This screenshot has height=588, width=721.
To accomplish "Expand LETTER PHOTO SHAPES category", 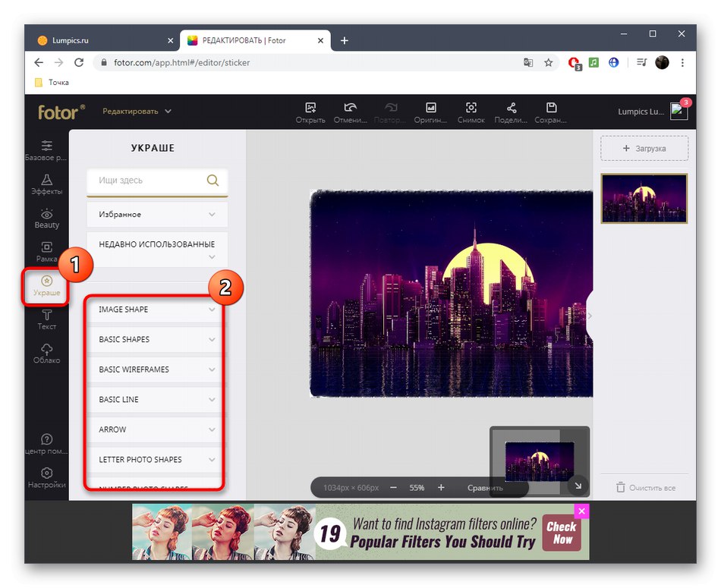I will pos(157,460).
